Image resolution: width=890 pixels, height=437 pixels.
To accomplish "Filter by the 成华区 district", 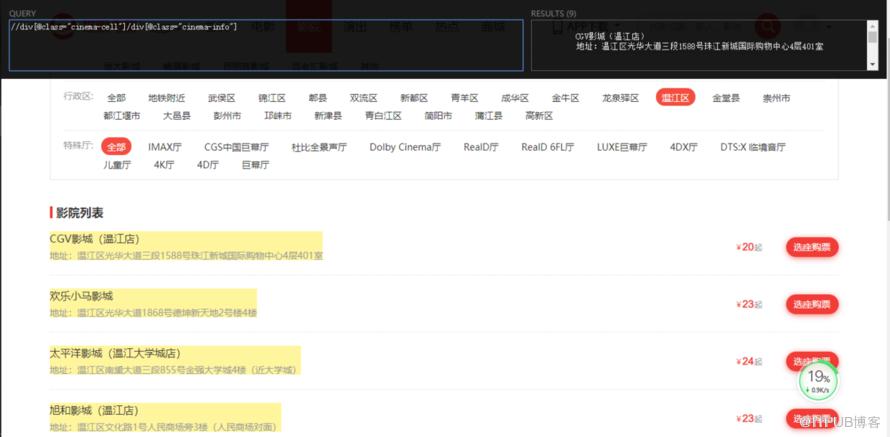I will click(515, 98).
